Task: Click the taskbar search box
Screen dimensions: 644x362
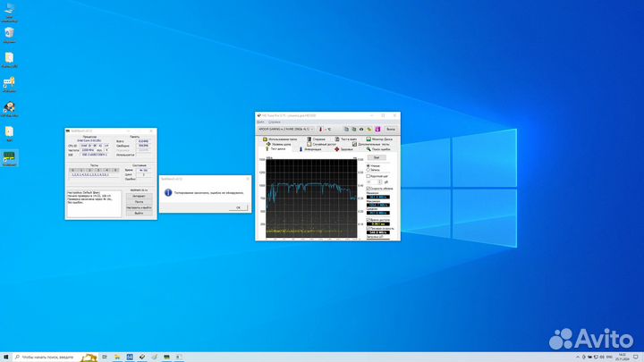Action: coord(55,357)
